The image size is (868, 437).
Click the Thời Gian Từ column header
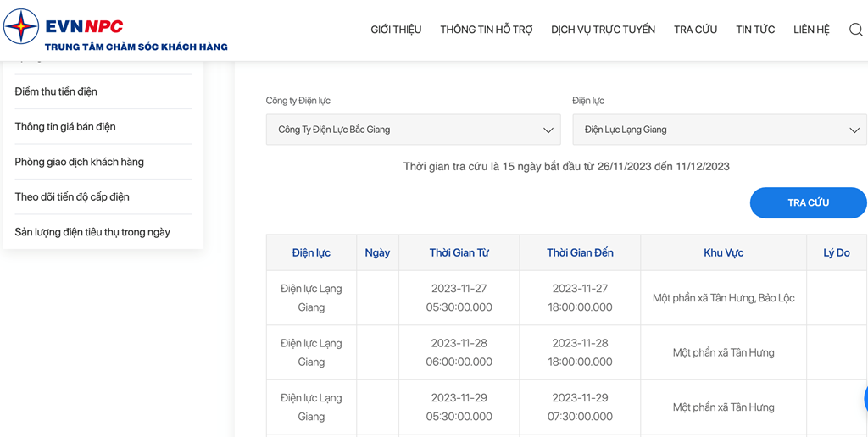(x=459, y=252)
